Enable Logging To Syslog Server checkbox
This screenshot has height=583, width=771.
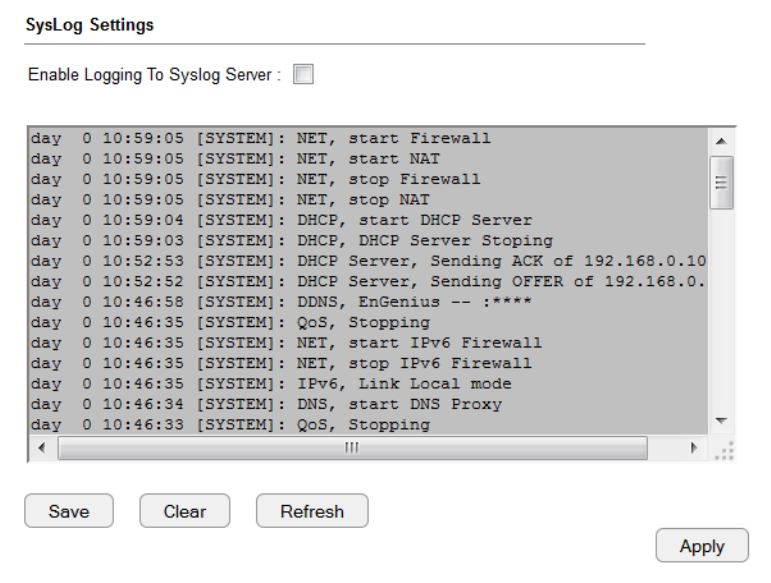tap(303, 74)
